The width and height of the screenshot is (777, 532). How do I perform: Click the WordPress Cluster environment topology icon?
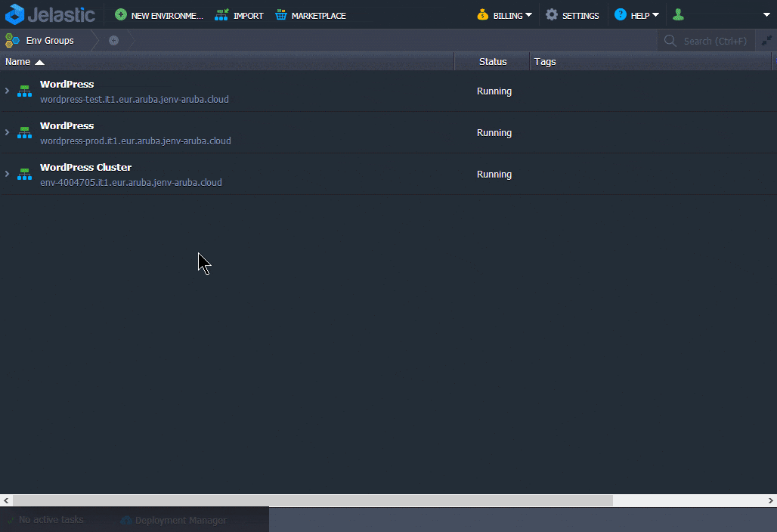[24, 175]
